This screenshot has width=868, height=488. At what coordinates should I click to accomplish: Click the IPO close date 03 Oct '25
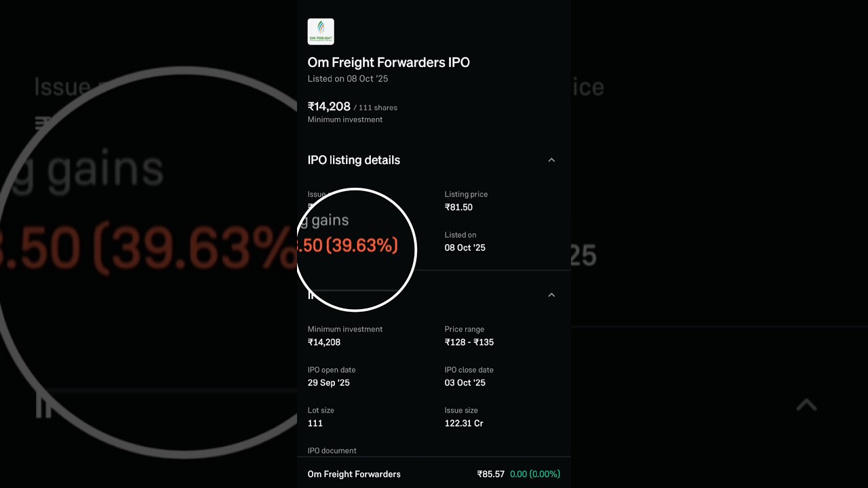(465, 383)
